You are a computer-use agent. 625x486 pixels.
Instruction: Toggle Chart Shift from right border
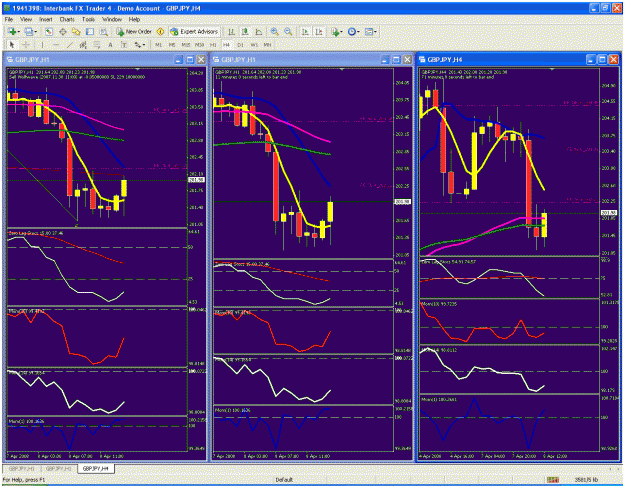318,31
